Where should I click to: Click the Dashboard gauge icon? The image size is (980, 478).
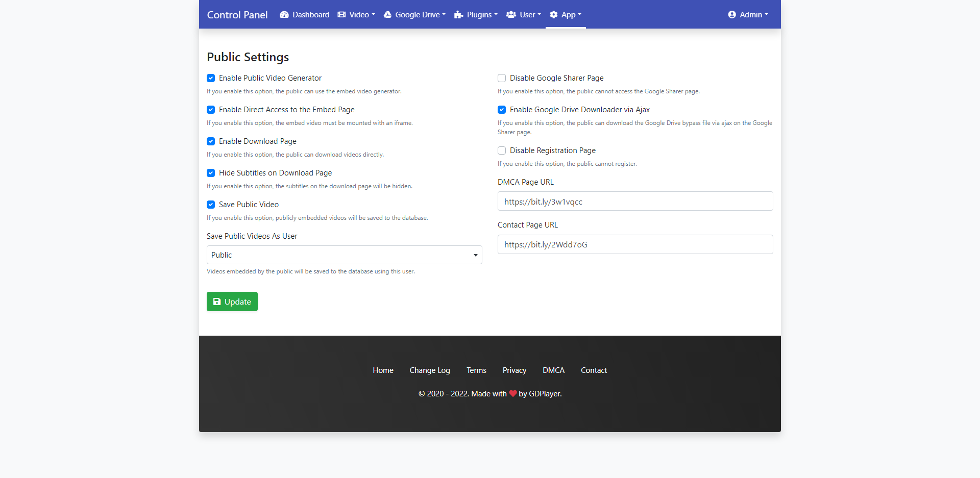click(x=284, y=15)
